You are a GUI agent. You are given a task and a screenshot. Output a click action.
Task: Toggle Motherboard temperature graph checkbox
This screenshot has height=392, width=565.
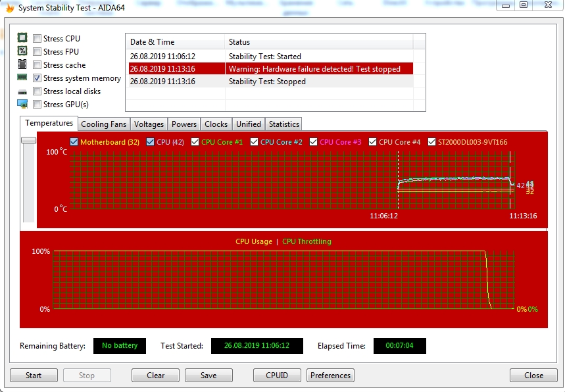(x=74, y=142)
